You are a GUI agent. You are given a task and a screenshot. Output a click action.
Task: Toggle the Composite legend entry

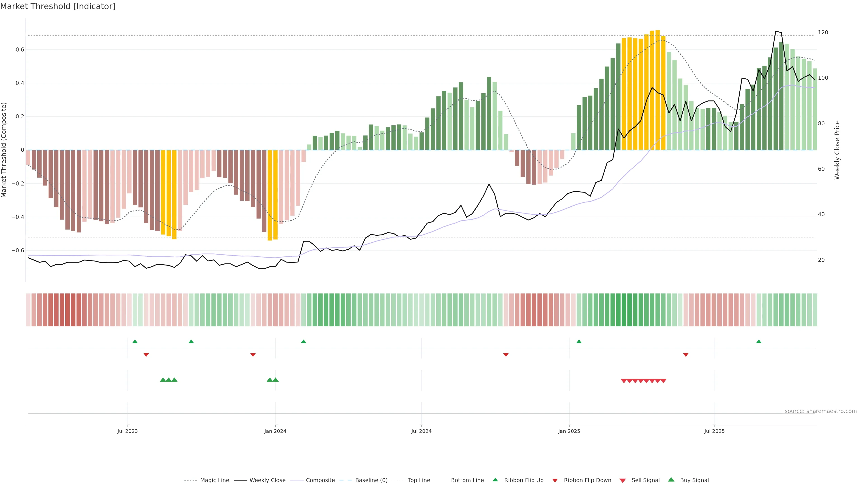320,480
